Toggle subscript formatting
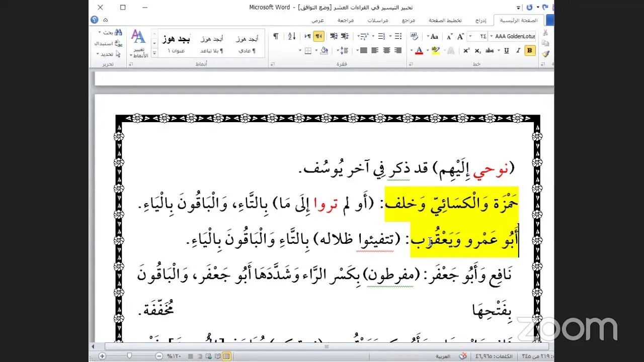The height and width of the screenshot is (362, 644). tap(477, 50)
